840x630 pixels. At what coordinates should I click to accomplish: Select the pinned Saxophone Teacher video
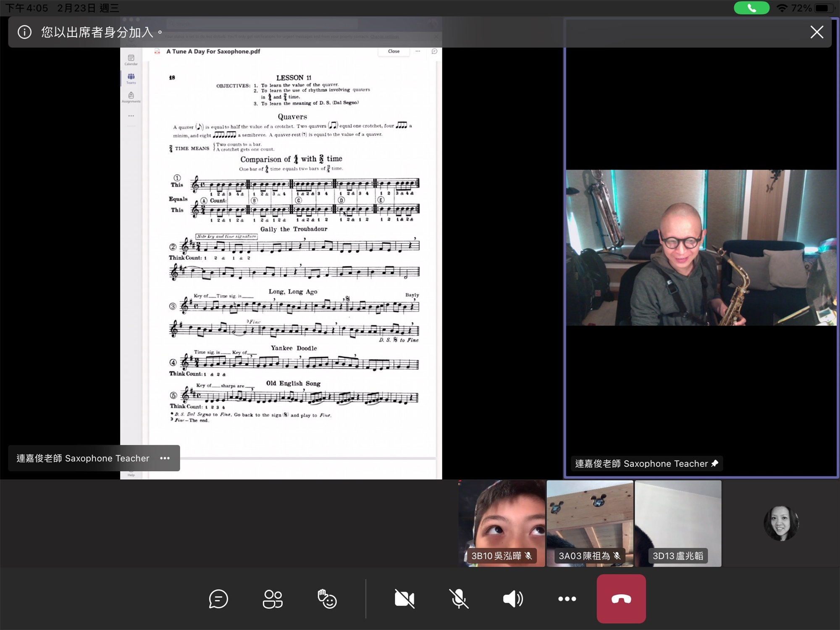pyautogui.click(x=701, y=248)
